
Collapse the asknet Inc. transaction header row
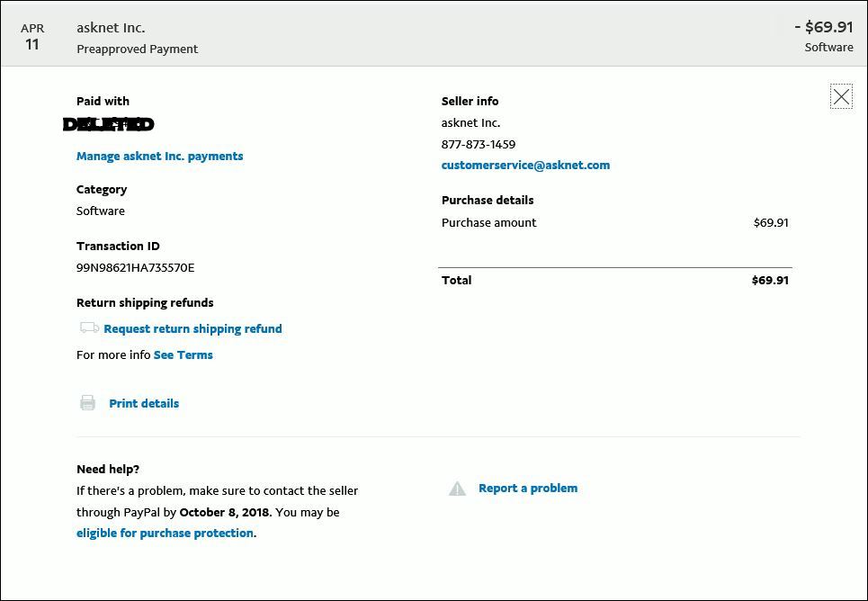[434, 34]
